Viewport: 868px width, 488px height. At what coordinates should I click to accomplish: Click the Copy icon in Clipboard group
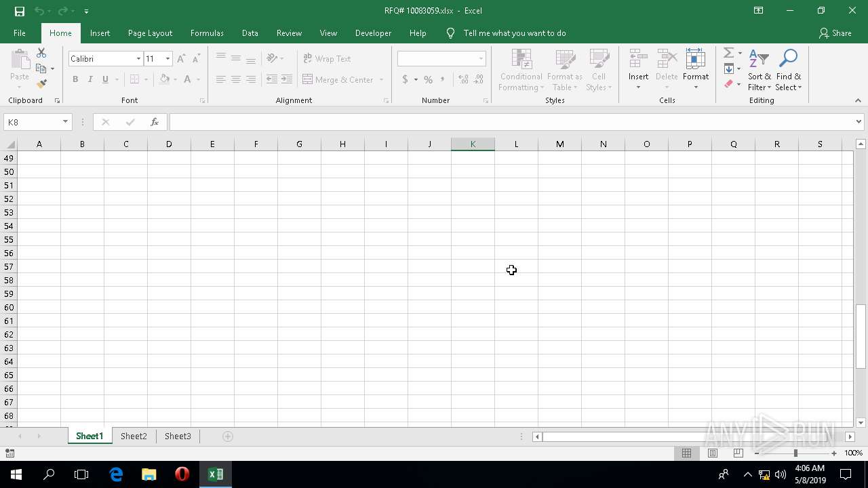click(41, 68)
